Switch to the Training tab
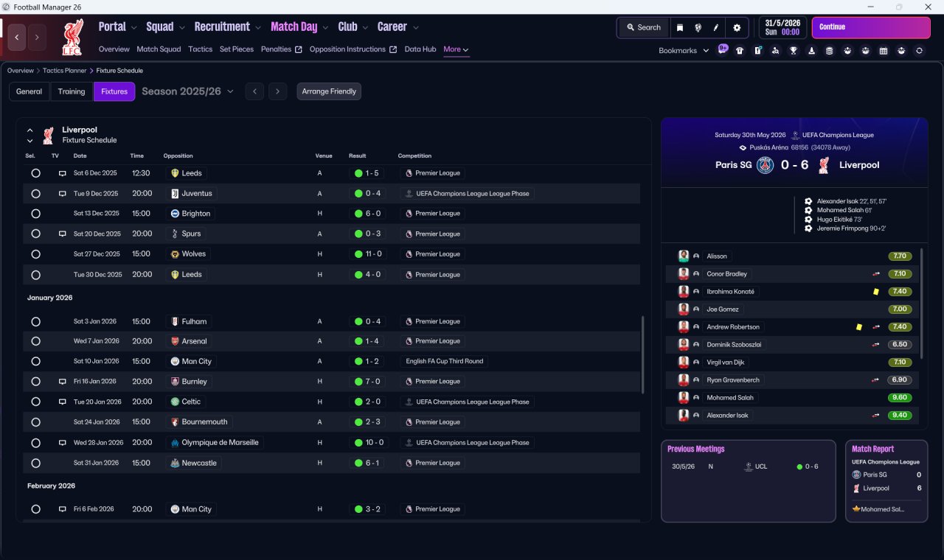Viewport: 944px width, 560px height. pos(72,91)
